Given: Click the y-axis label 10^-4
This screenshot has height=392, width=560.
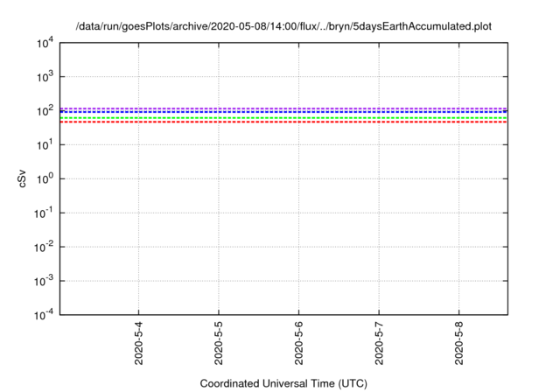Looking at the screenshot, I should pyautogui.click(x=44, y=315).
